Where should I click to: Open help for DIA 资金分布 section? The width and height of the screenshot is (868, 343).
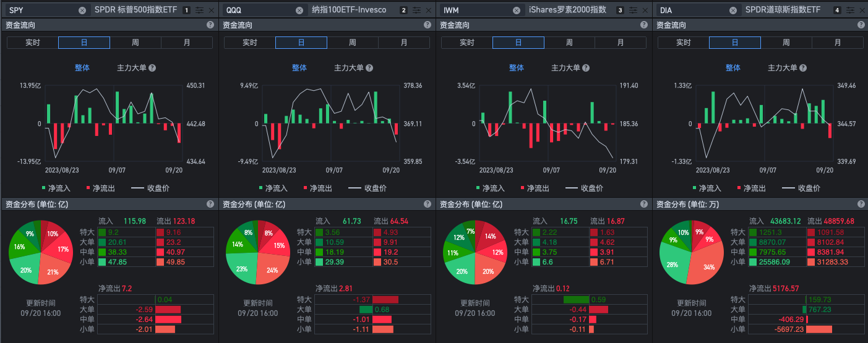861,204
